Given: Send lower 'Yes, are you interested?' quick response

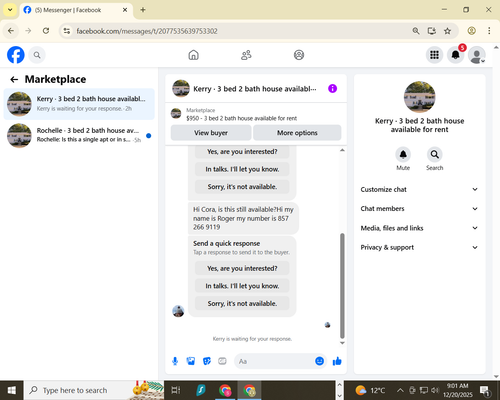Looking at the screenshot, I should [242, 268].
